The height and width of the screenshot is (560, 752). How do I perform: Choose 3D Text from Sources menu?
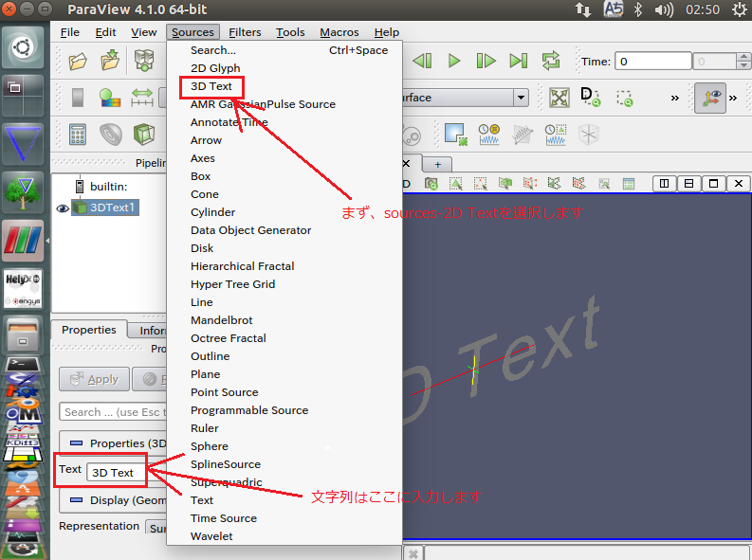[x=211, y=86]
